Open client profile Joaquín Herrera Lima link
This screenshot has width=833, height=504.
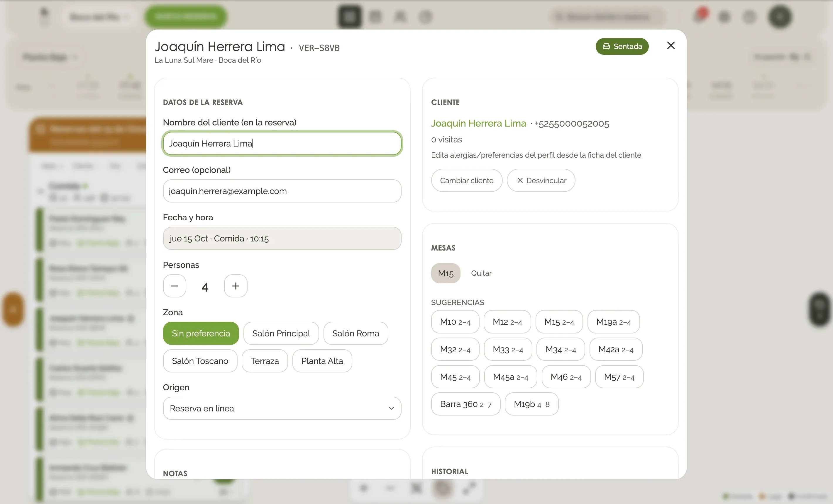coord(478,123)
